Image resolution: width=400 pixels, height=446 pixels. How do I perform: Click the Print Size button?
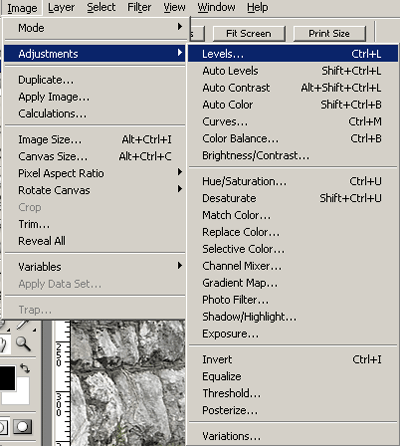[x=329, y=34]
